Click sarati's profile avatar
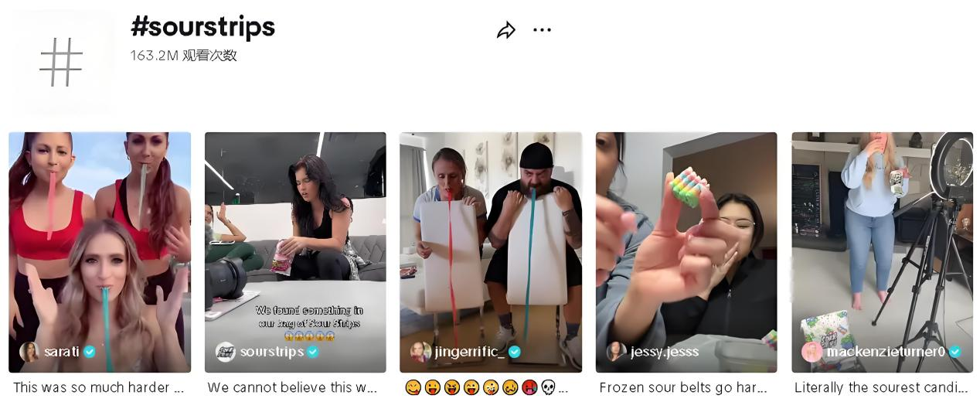980x402 pixels. (29, 352)
